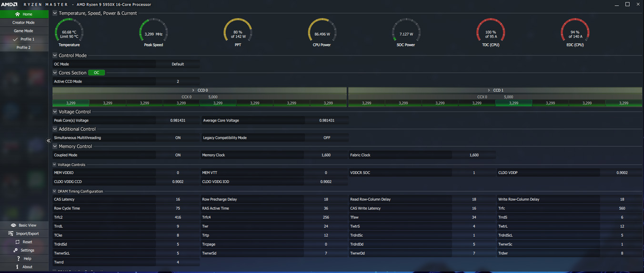644x273 pixels.
Task: Collapse the sidebar with the double-arrow
Action: (x=48, y=140)
